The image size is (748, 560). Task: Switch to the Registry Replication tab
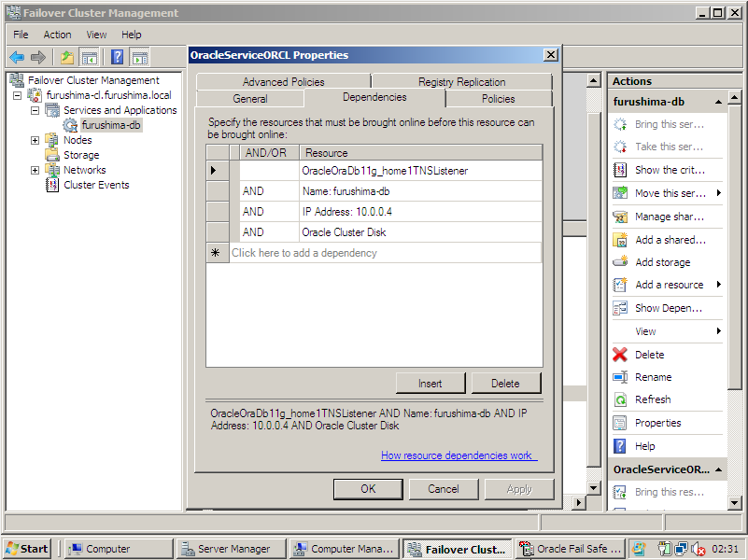click(461, 82)
